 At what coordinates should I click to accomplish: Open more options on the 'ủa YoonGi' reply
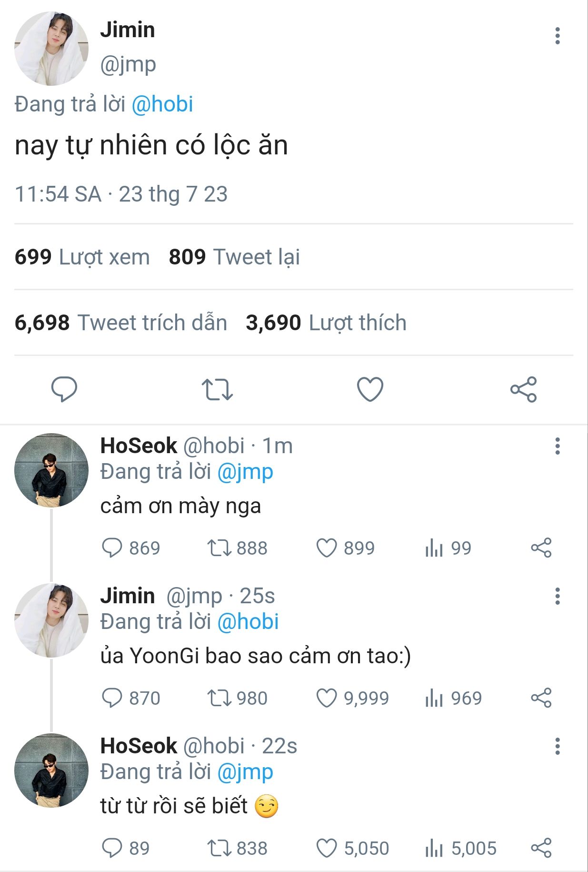557,597
